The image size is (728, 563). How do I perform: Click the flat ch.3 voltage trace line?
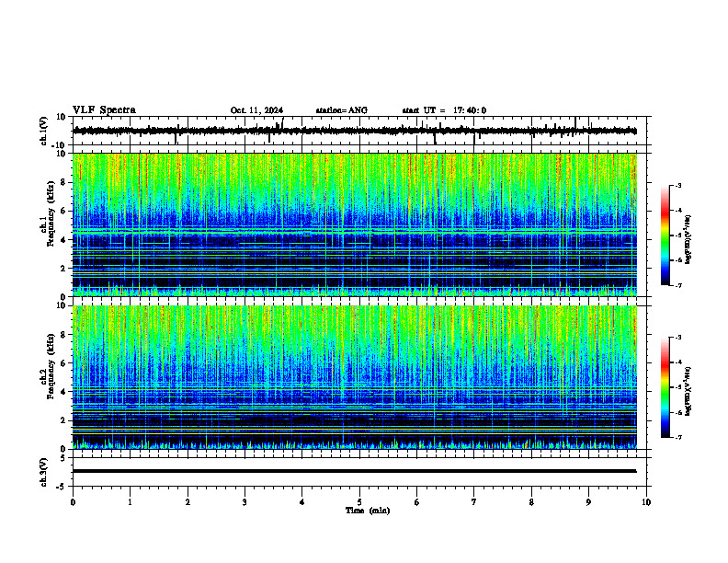coord(355,471)
